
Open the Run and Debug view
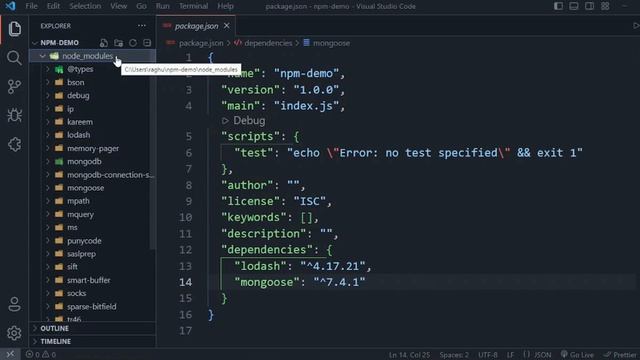pos(14,116)
